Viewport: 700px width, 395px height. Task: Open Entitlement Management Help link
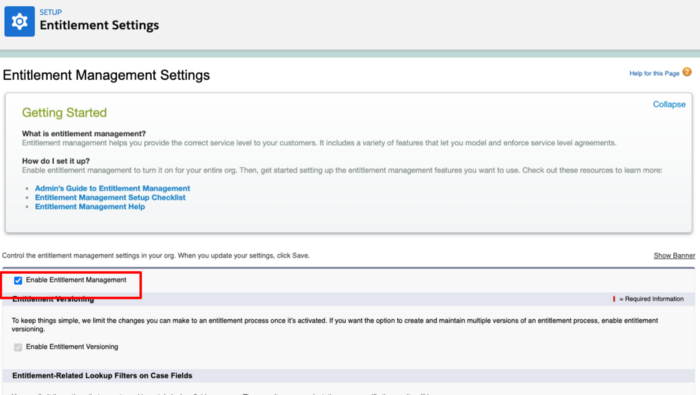90,207
